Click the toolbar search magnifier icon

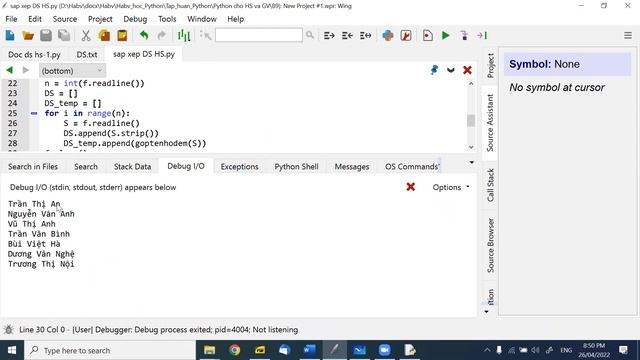pyautogui.click(x=310, y=35)
